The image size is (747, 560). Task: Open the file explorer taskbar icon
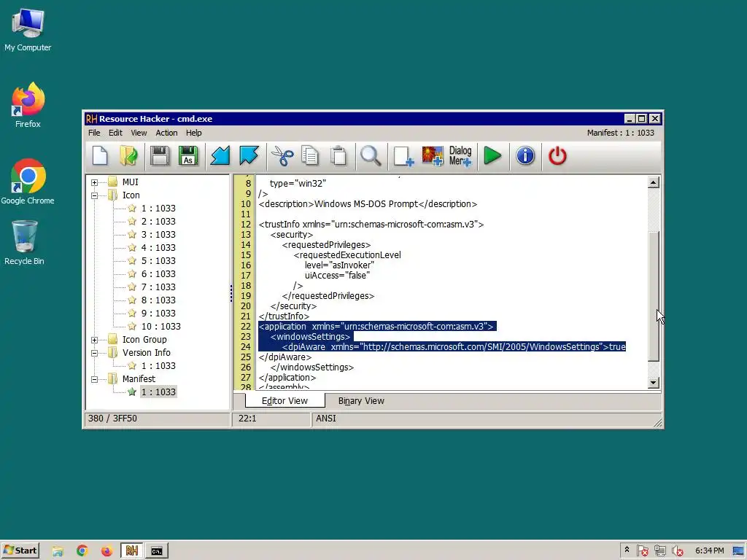[x=58, y=551]
